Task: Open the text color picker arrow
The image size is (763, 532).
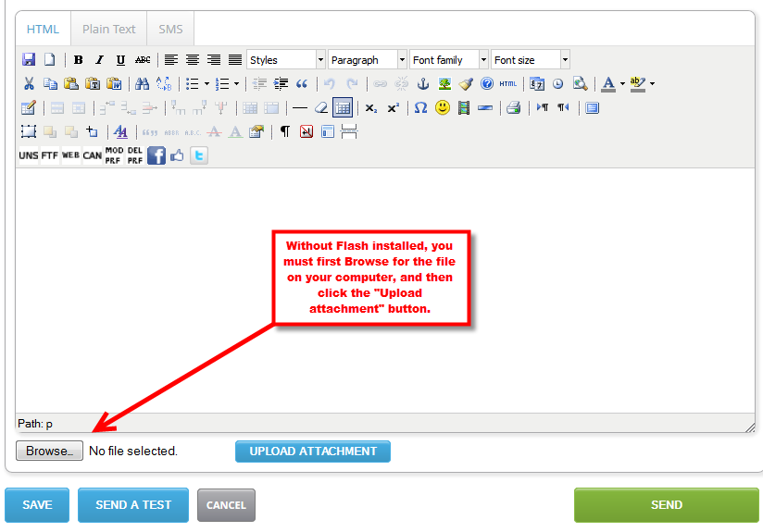Action: pos(622,84)
